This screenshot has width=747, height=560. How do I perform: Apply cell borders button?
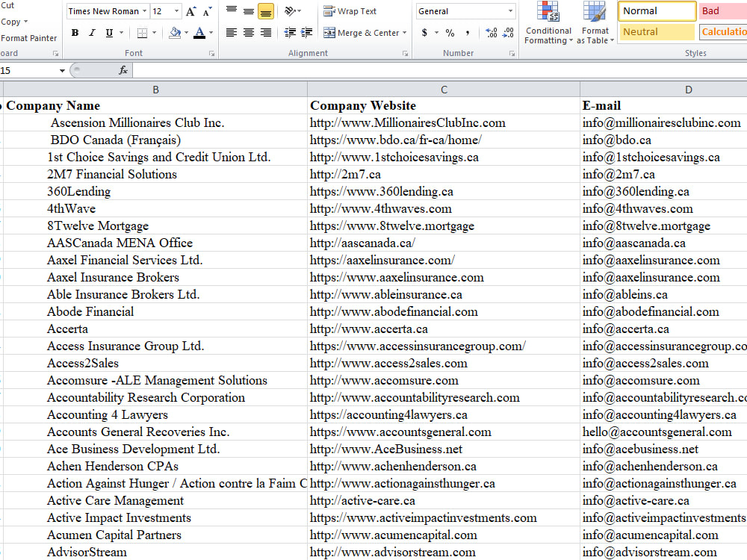[x=142, y=33]
